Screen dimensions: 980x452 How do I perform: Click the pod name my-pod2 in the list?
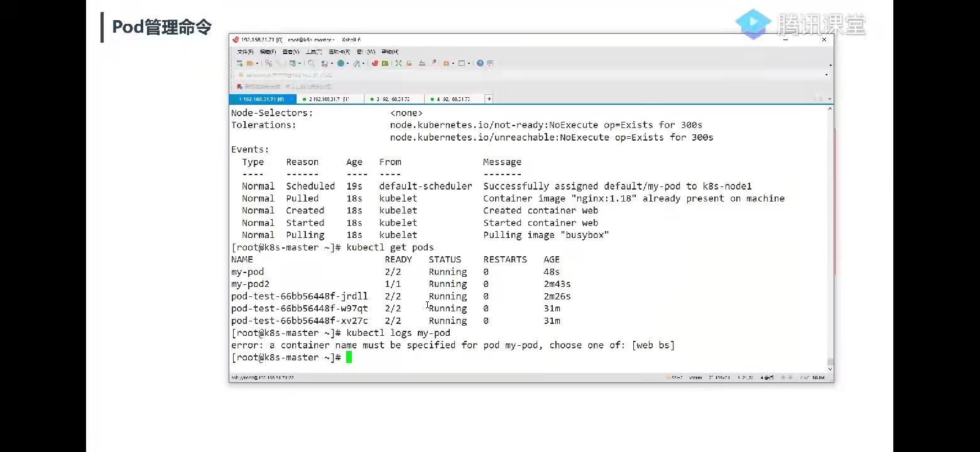coord(251,284)
